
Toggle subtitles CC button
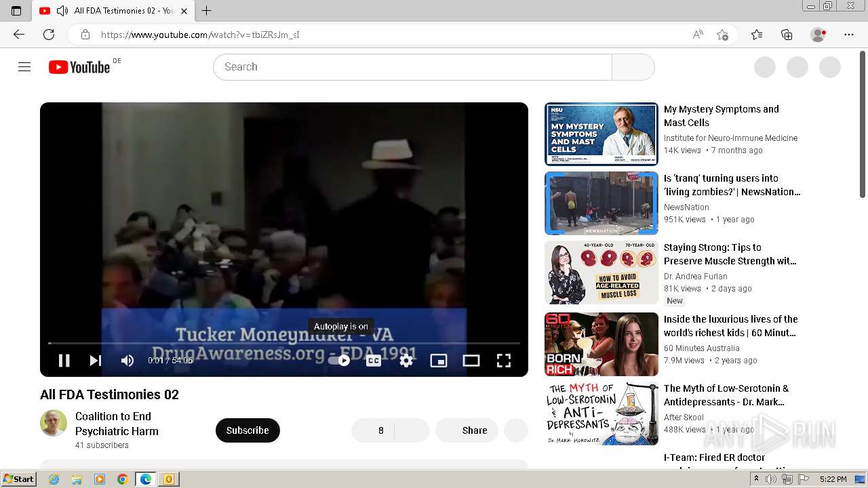pos(374,361)
